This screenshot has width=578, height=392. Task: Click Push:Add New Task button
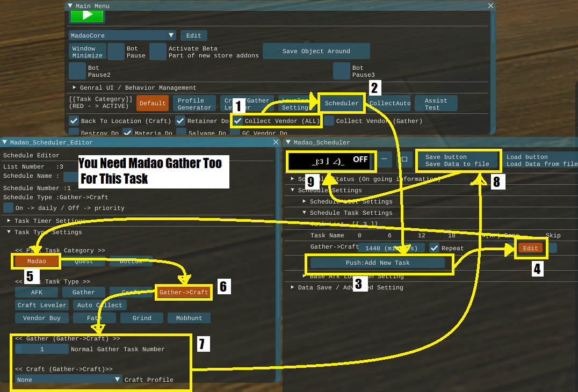point(378,263)
